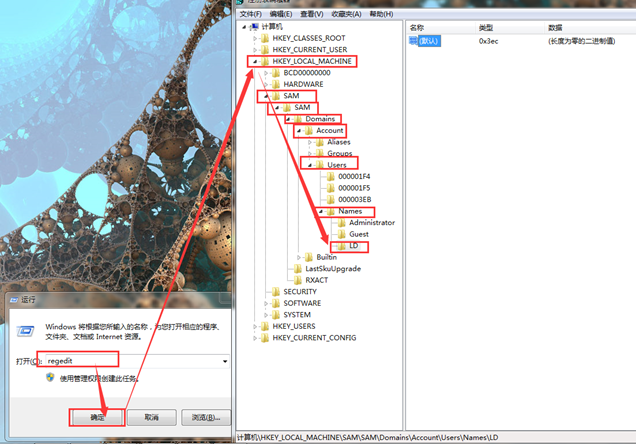Expand HKEY_CURRENT_USER tree node
Viewport: 636px width, 446px height.
[x=255, y=50]
